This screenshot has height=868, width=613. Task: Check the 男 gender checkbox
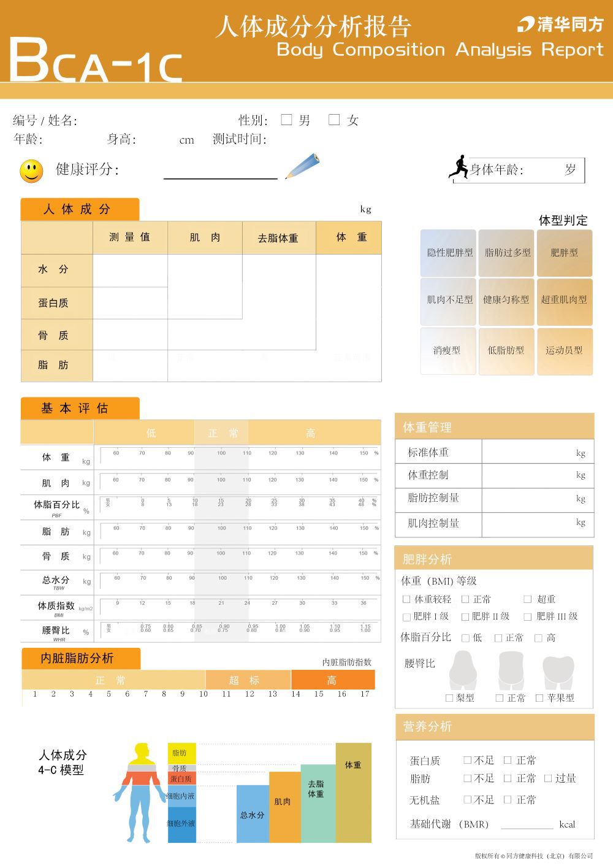[286, 120]
